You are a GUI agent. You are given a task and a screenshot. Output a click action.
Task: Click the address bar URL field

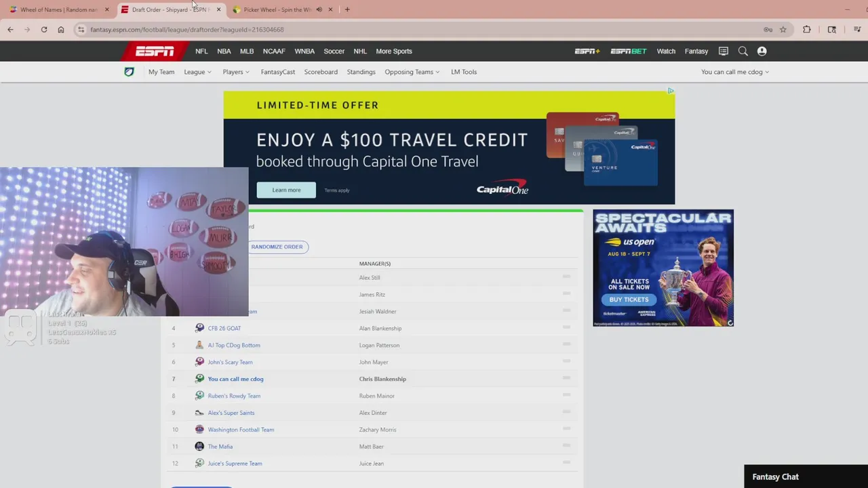click(x=420, y=29)
